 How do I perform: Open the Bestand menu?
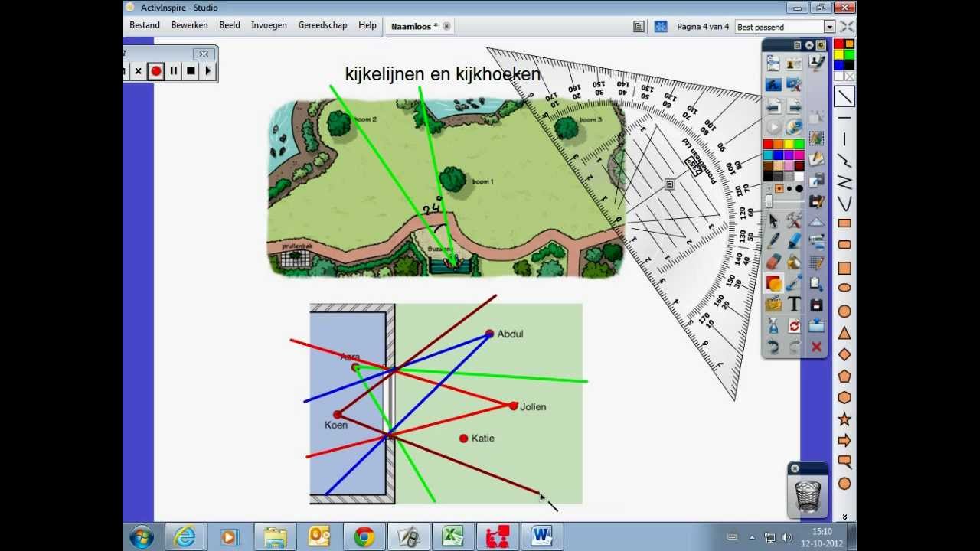(145, 25)
